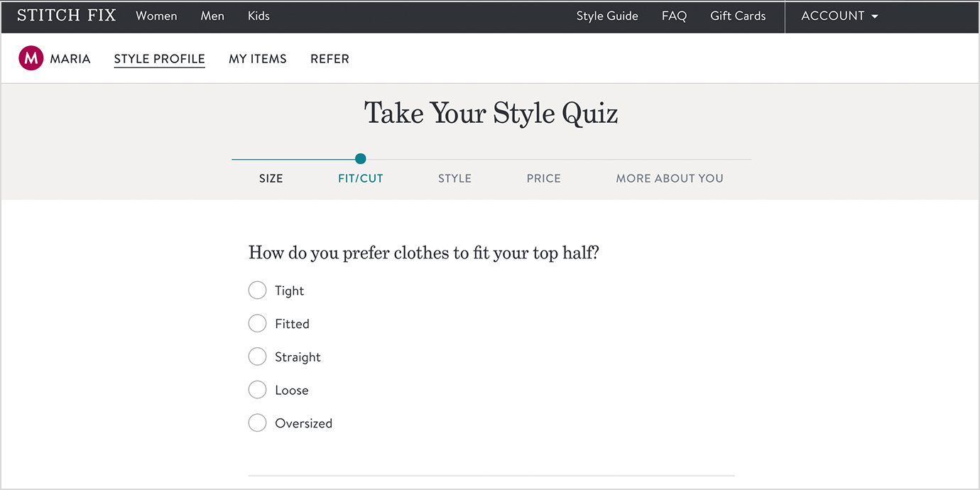Jump to the Price quiz step
This screenshot has width=980, height=490.
pyautogui.click(x=544, y=179)
